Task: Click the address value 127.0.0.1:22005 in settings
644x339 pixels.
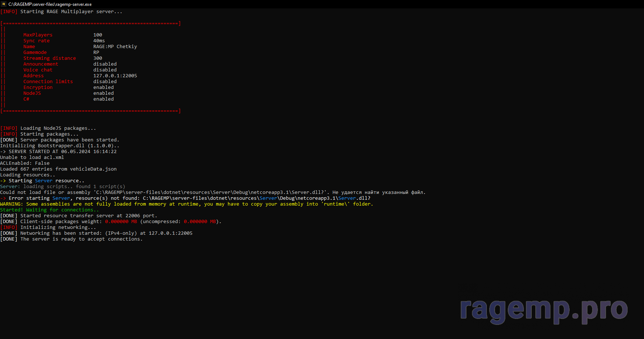Action: (115, 76)
